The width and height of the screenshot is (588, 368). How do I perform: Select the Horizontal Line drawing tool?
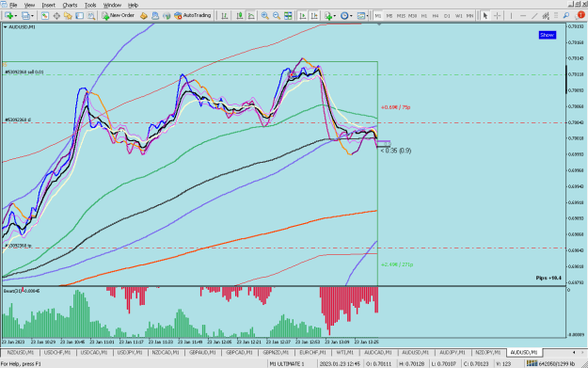click(x=523, y=16)
